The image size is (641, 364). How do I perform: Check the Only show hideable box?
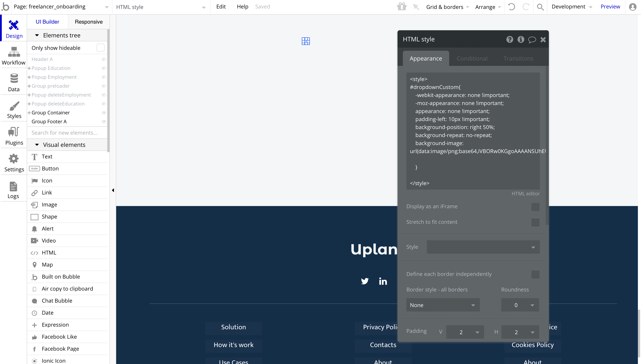[x=101, y=48]
